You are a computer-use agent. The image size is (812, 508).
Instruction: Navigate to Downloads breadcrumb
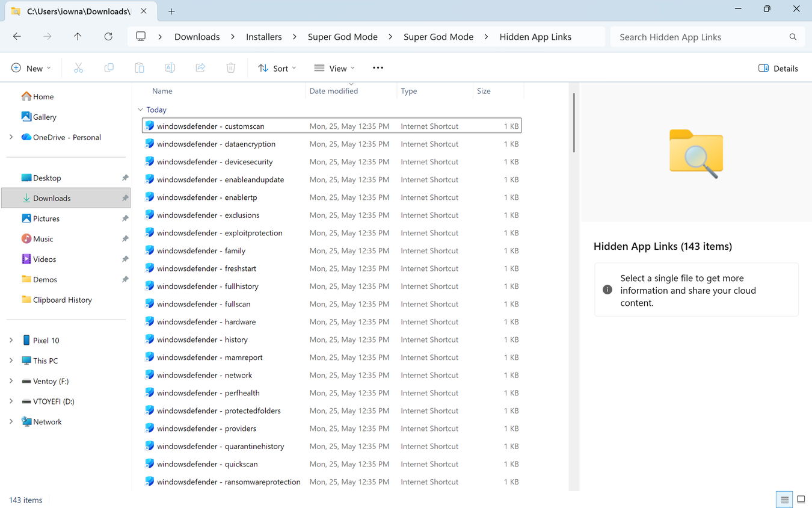pyautogui.click(x=197, y=37)
